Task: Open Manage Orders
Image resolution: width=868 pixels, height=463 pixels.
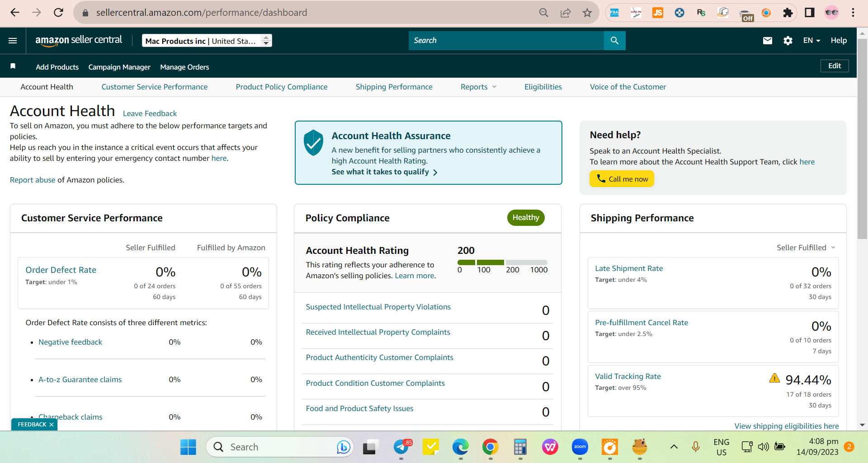Action: point(184,67)
